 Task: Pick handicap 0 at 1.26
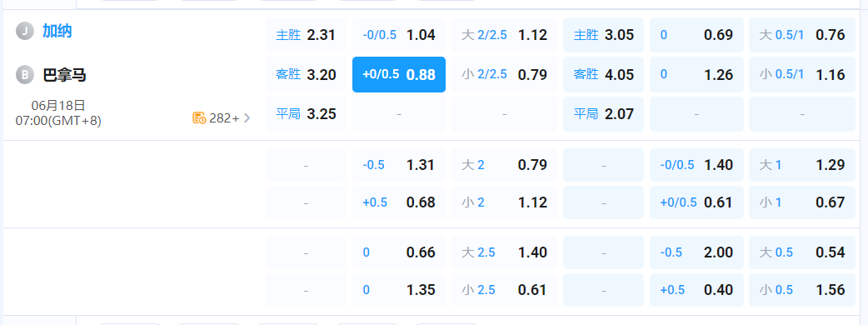(x=696, y=75)
